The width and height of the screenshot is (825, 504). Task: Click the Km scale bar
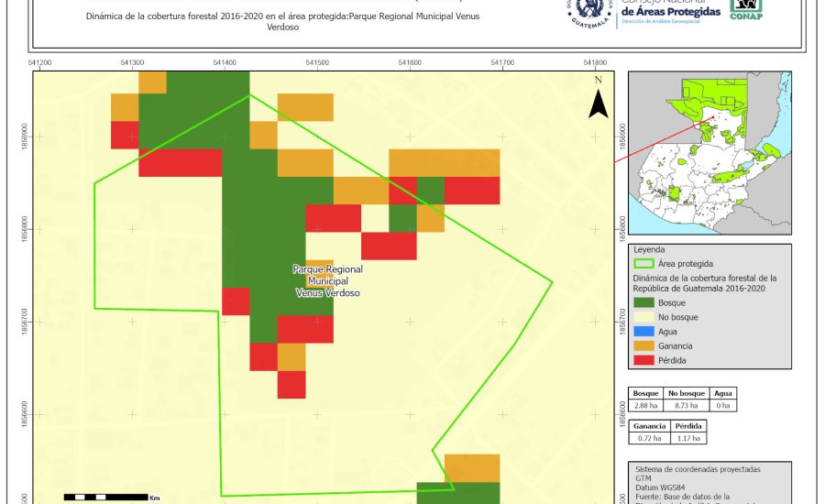105,497
